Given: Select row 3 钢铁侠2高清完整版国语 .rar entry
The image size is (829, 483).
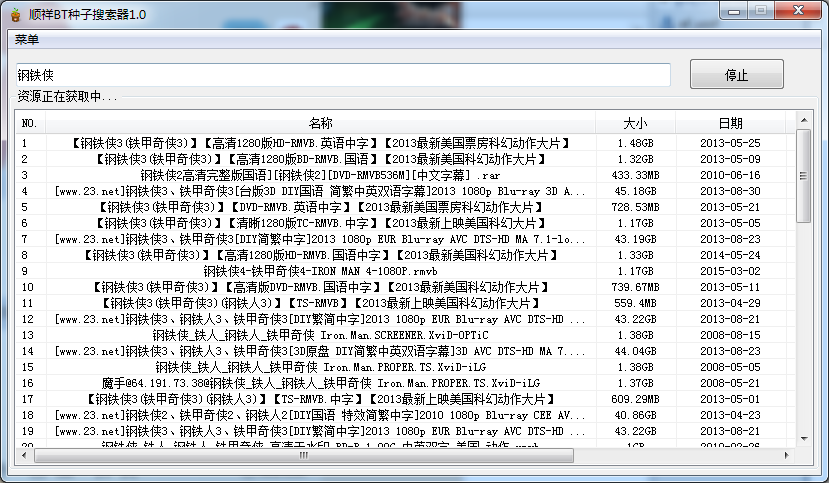Looking at the screenshot, I should tap(406, 175).
